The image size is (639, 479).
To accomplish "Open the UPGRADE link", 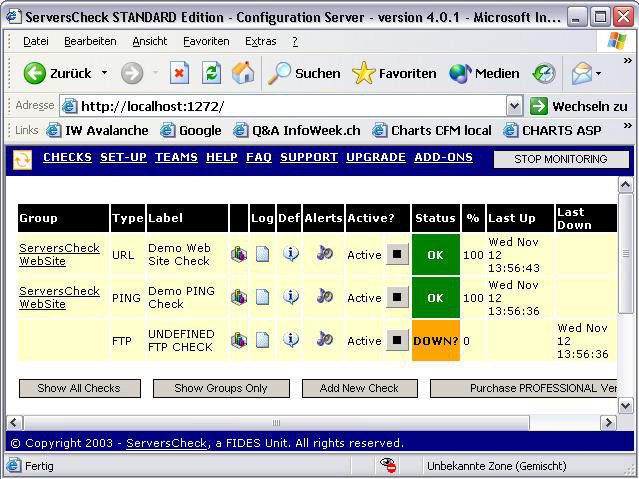I will (x=376, y=157).
